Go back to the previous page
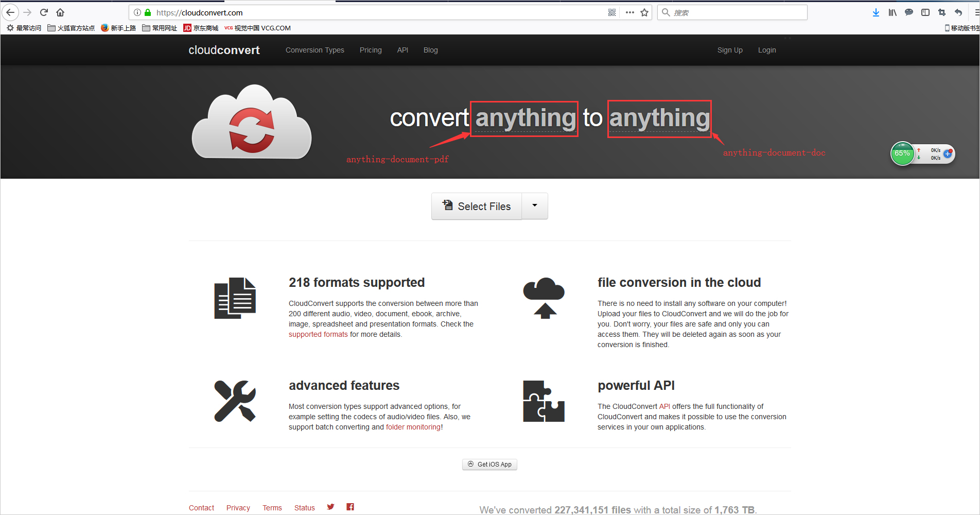The height and width of the screenshot is (515, 980). 10,12
